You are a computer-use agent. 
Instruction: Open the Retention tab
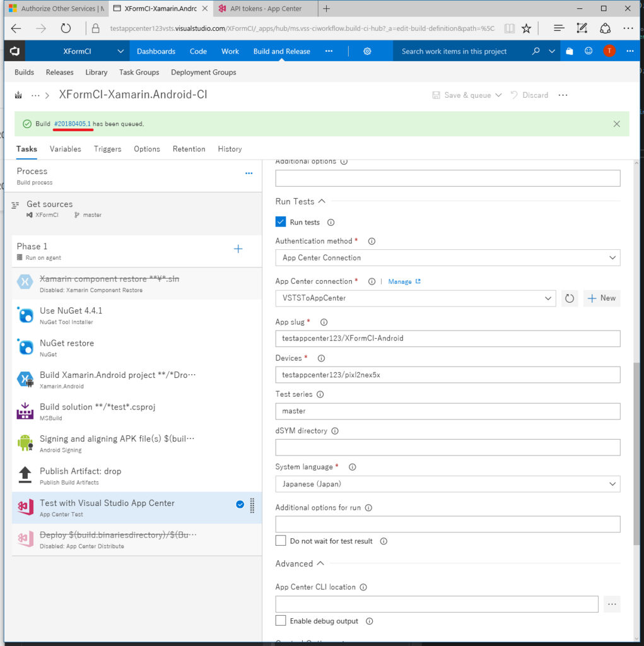click(189, 149)
